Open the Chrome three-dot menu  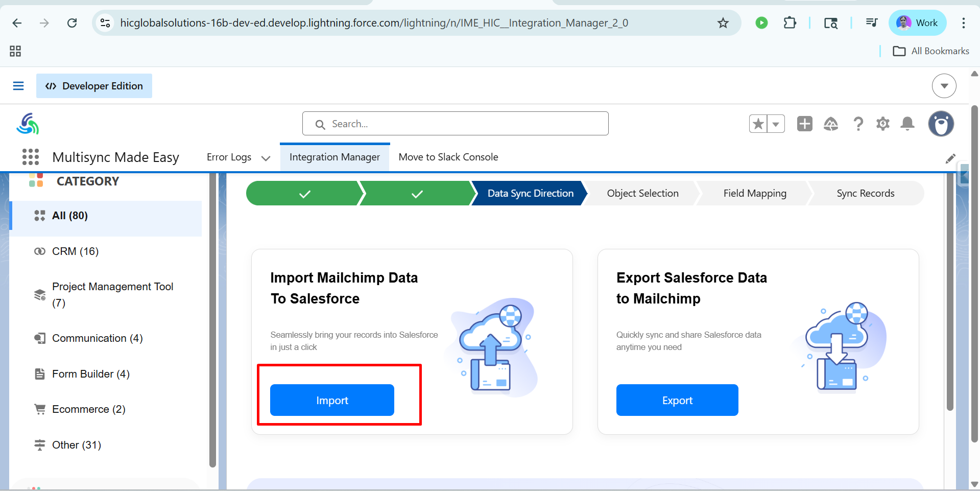[x=963, y=23]
